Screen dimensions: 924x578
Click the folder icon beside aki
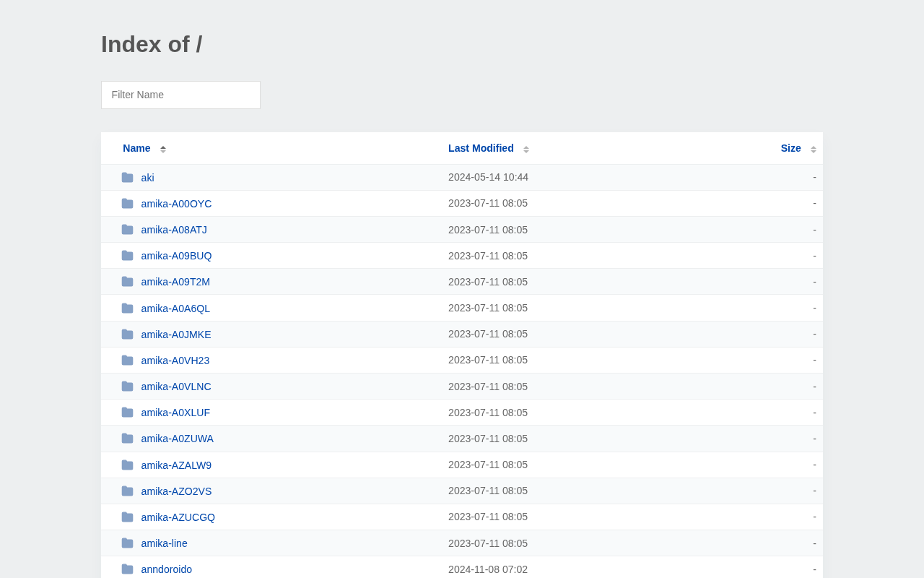(x=127, y=178)
